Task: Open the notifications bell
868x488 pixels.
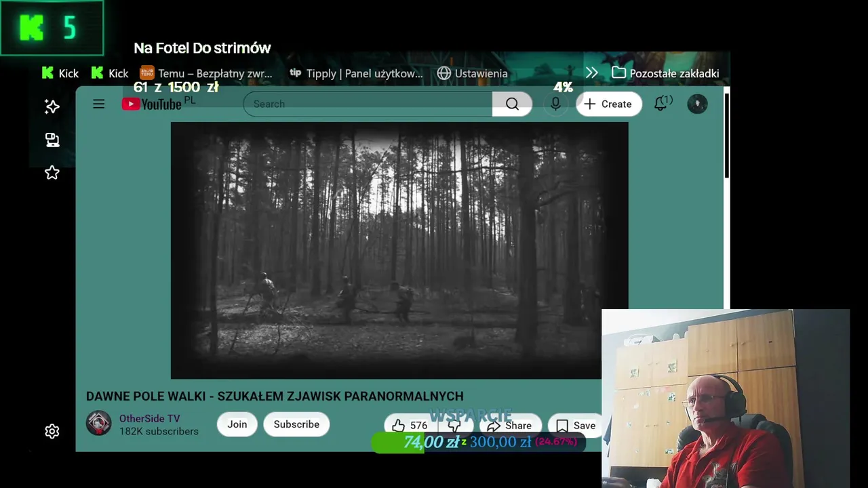Action: pyautogui.click(x=661, y=104)
